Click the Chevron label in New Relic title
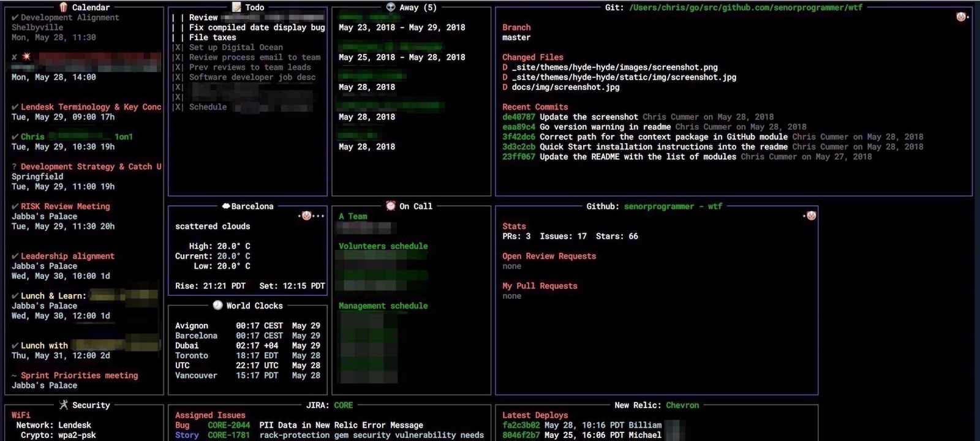This screenshot has width=980, height=441. [x=682, y=405]
